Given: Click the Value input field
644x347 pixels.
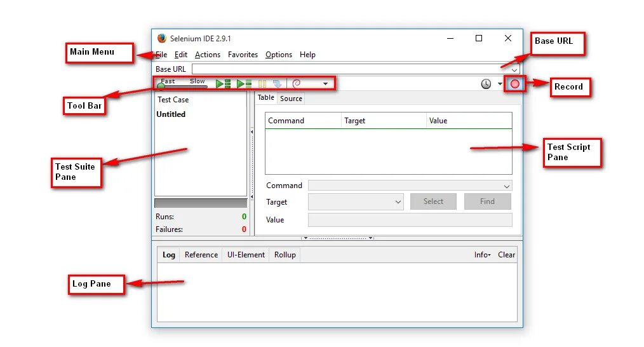Looking at the screenshot, I should coord(410,220).
